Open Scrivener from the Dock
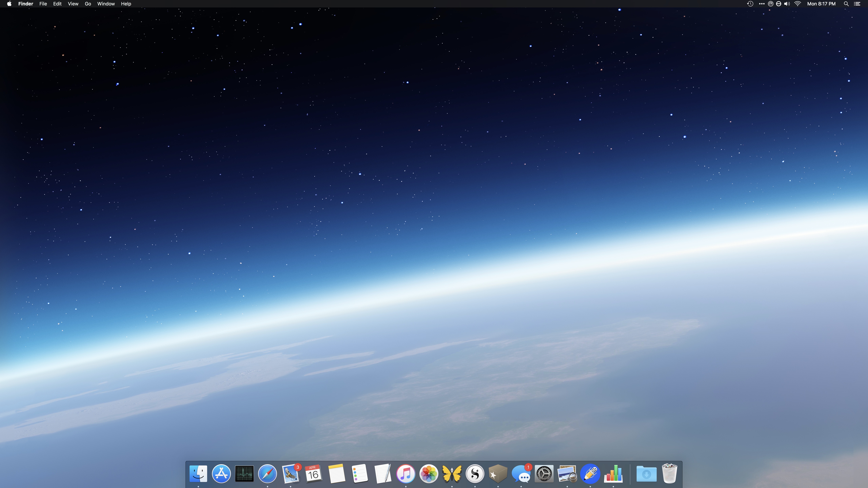The width and height of the screenshot is (868, 488). pyautogui.click(x=475, y=474)
